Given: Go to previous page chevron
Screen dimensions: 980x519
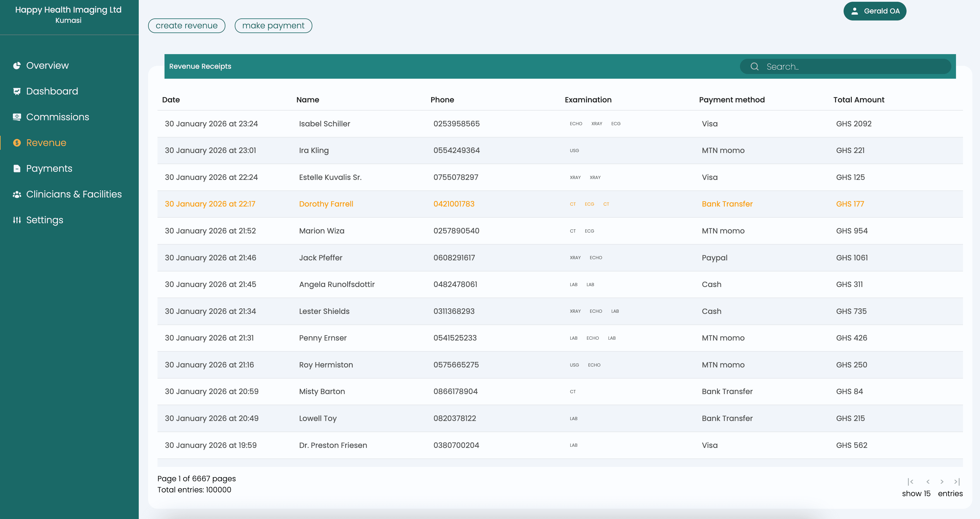Looking at the screenshot, I should tap(928, 482).
